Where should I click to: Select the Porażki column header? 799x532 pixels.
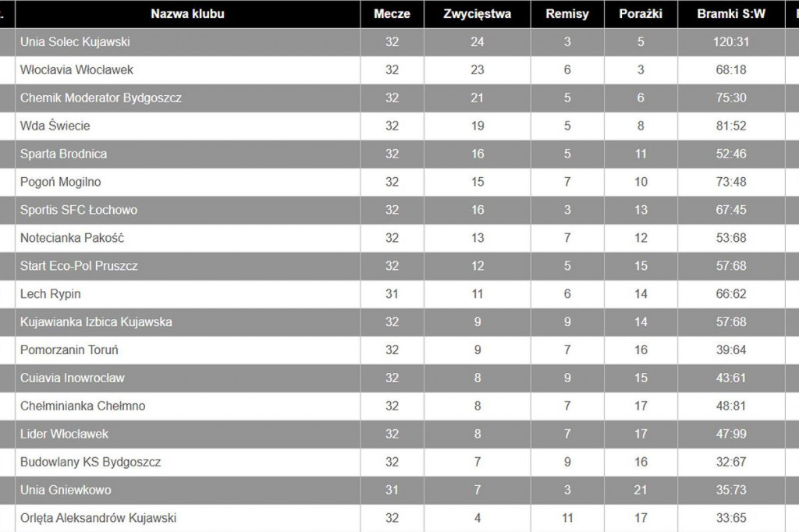641,14
